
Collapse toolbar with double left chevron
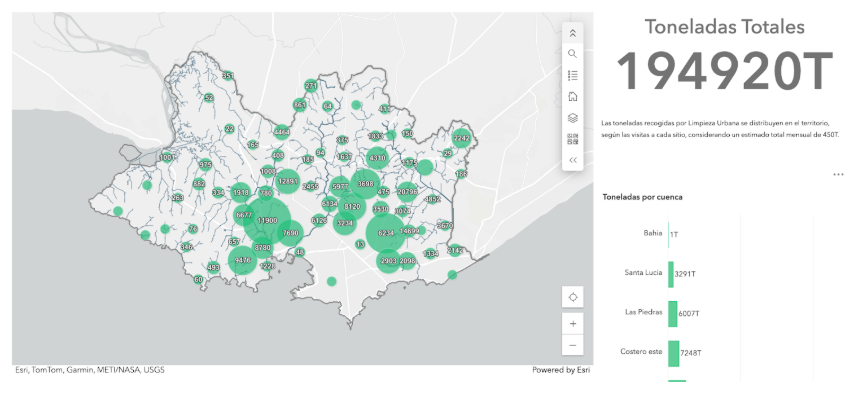[572, 160]
